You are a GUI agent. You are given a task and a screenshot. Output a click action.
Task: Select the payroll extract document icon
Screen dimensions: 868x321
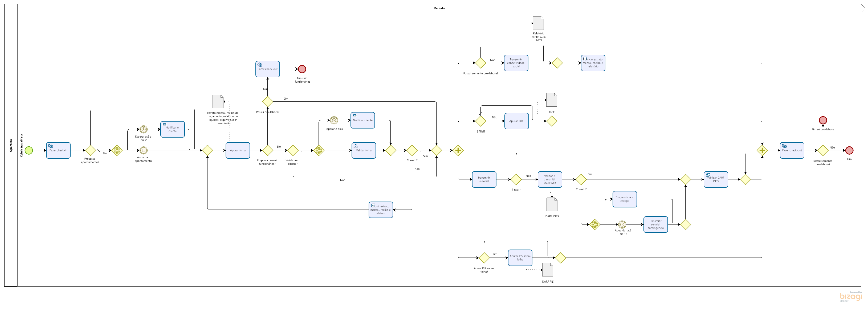point(218,102)
